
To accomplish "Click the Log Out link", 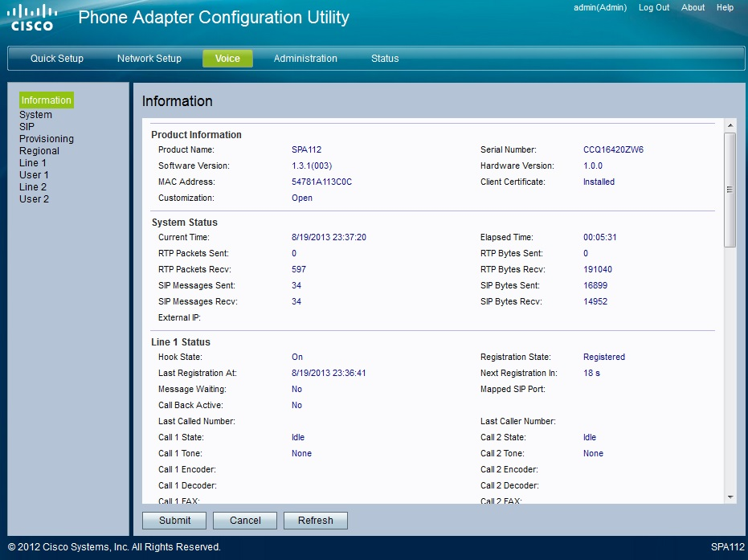I will [654, 7].
